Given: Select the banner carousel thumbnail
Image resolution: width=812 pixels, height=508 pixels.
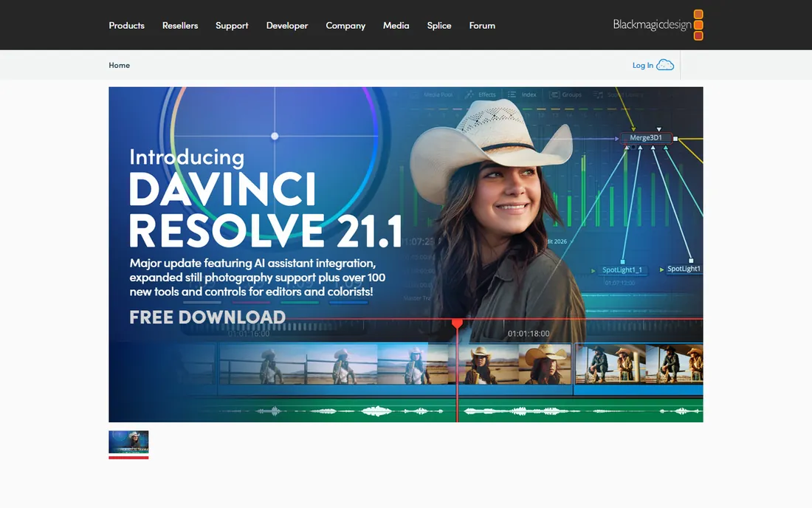Looking at the screenshot, I should coord(128,443).
